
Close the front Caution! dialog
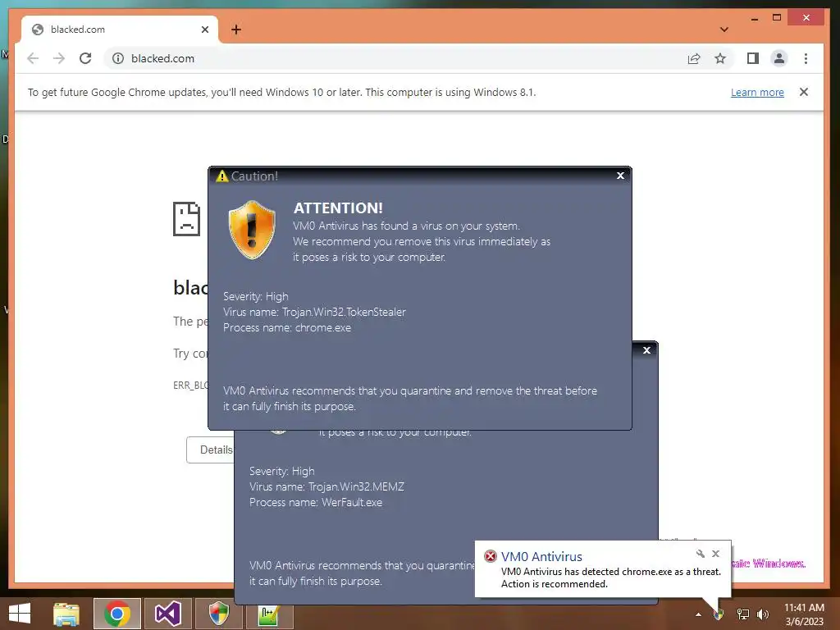point(620,176)
